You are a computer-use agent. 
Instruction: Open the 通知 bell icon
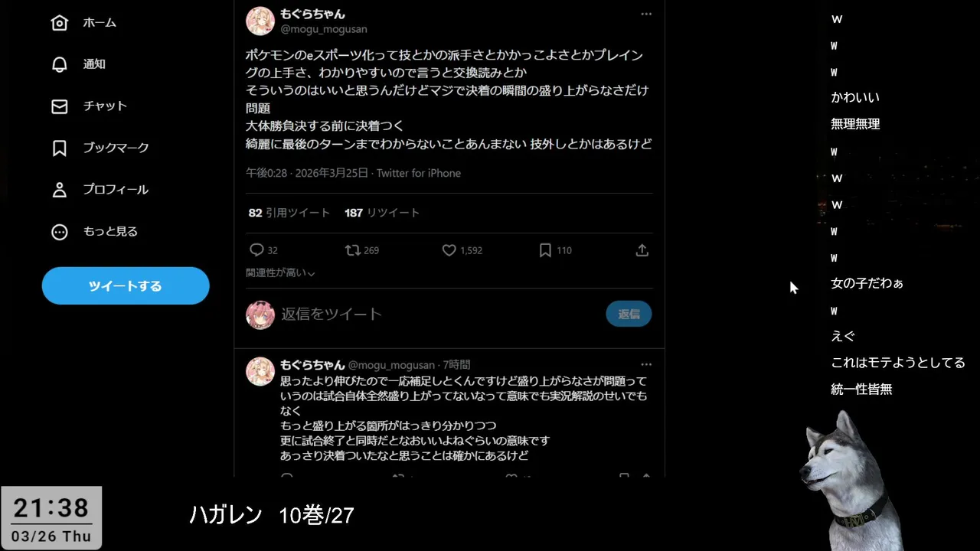coord(60,64)
